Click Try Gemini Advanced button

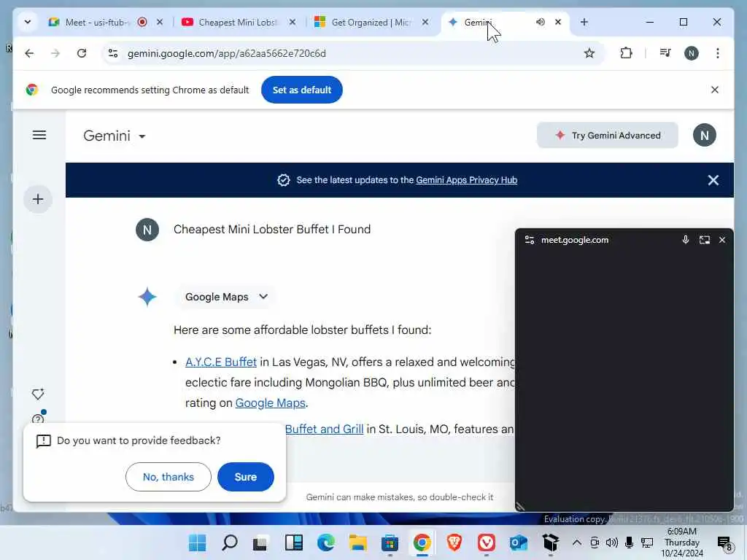click(x=608, y=135)
